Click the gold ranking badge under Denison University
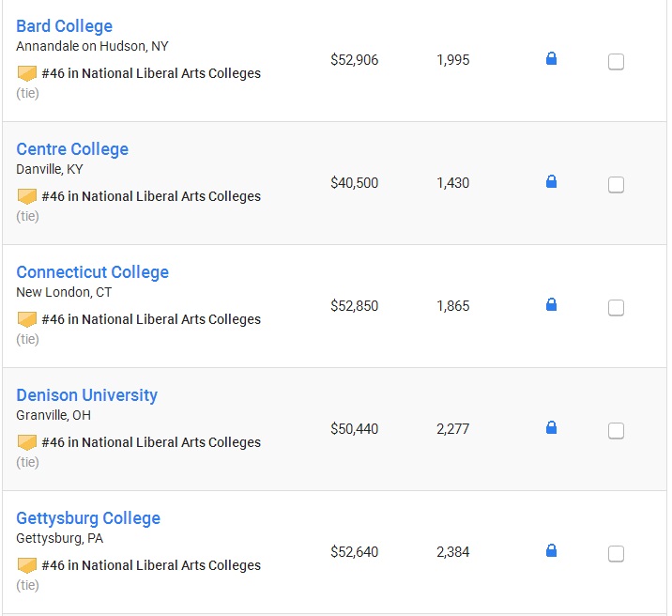 tap(26, 442)
